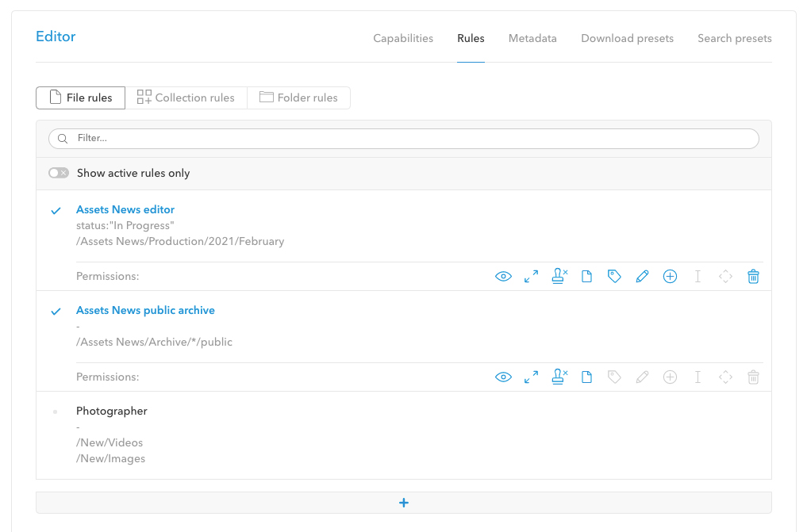Select the stamp icon on Assets News public archive

pyautogui.click(x=559, y=377)
